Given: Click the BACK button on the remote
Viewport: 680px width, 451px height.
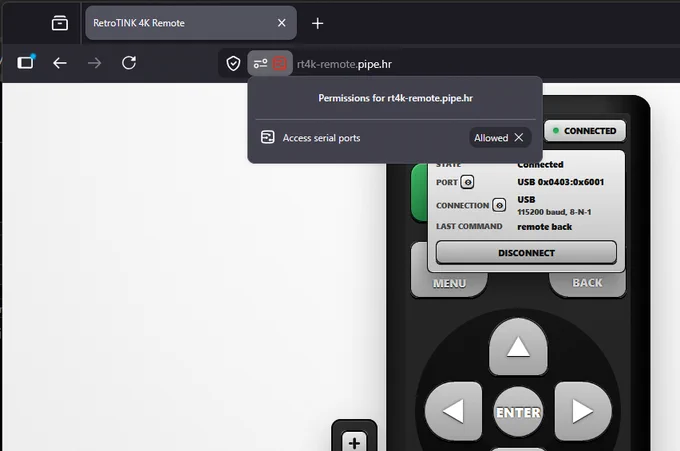Looking at the screenshot, I should pyautogui.click(x=588, y=283).
